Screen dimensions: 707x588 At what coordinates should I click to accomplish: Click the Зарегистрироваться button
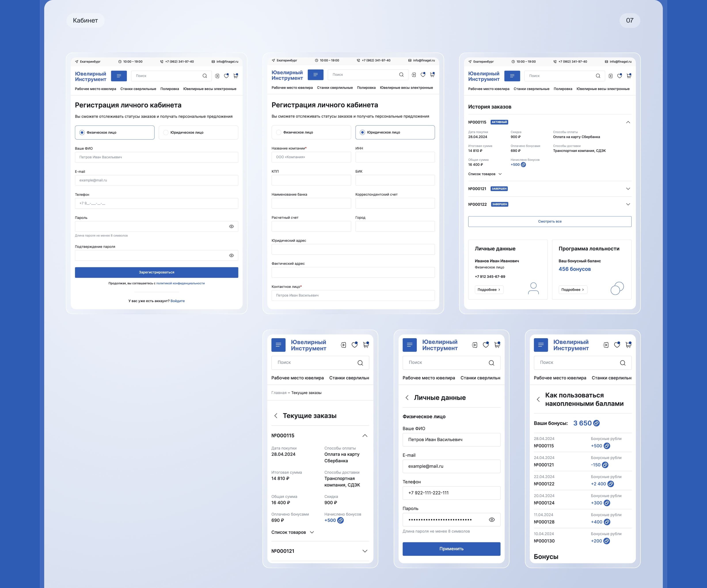pyautogui.click(x=157, y=272)
